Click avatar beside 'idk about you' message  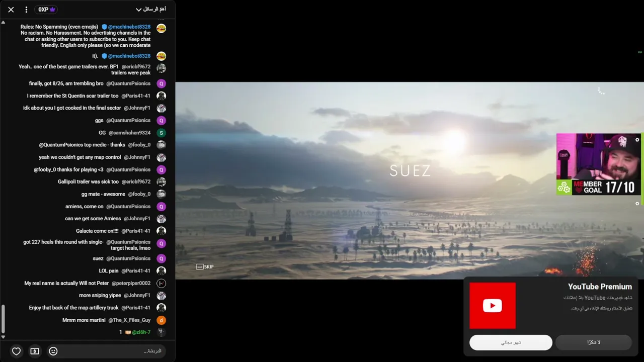pos(161,108)
